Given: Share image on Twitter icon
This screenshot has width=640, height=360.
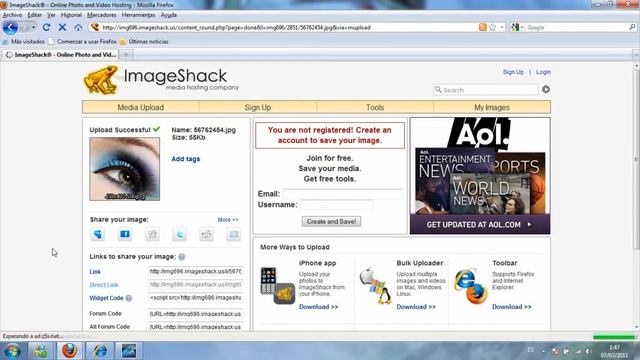Looking at the screenshot, I should pyautogui.click(x=179, y=234).
